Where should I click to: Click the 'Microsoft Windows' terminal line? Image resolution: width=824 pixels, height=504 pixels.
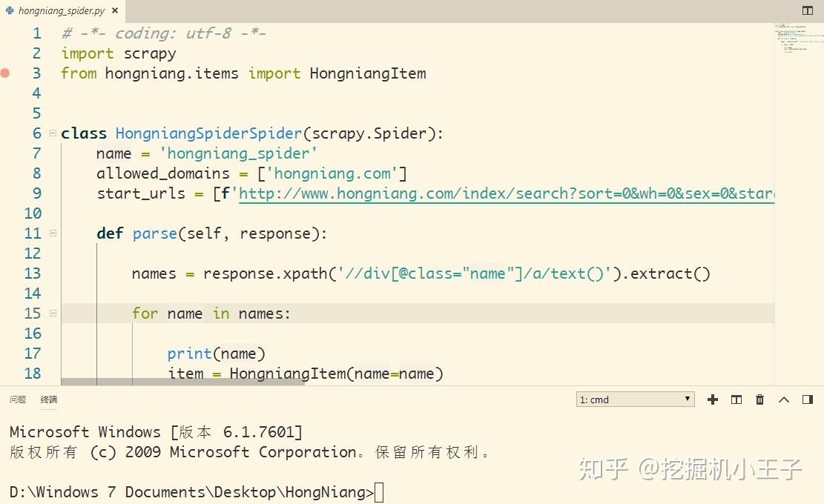pyautogui.click(x=156, y=432)
